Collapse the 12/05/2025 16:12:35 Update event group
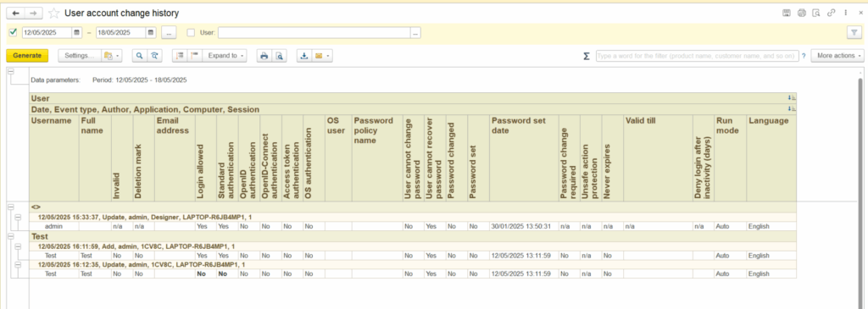The image size is (868, 309). click(x=18, y=264)
